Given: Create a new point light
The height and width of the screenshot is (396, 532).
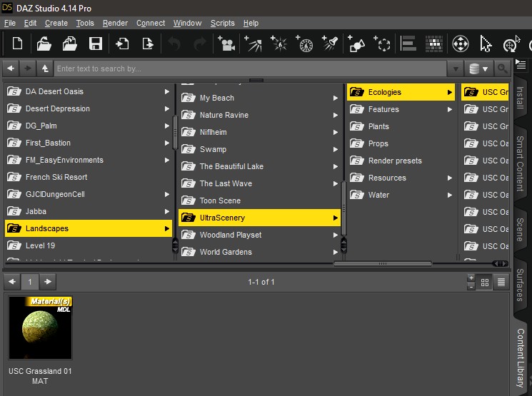Looking at the screenshot, I should 279,44.
